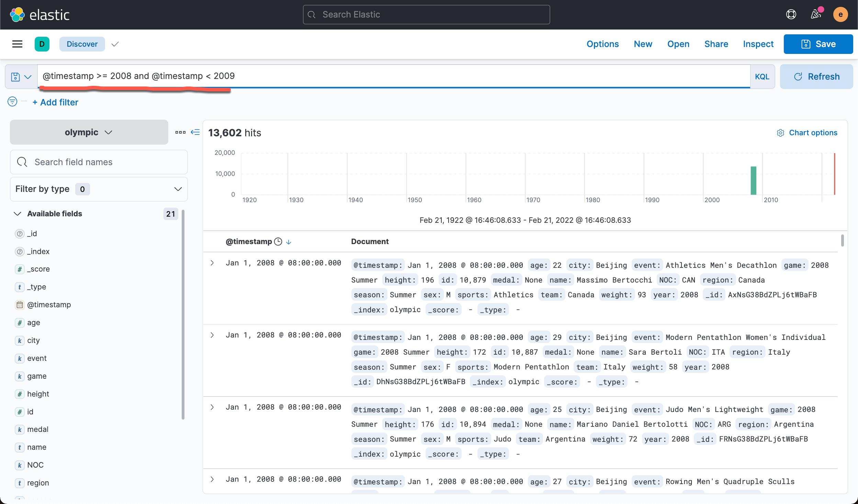Expand the Filter by type dropdown
Image resolution: width=858 pixels, height=504 pixels.
coord(99,189)
